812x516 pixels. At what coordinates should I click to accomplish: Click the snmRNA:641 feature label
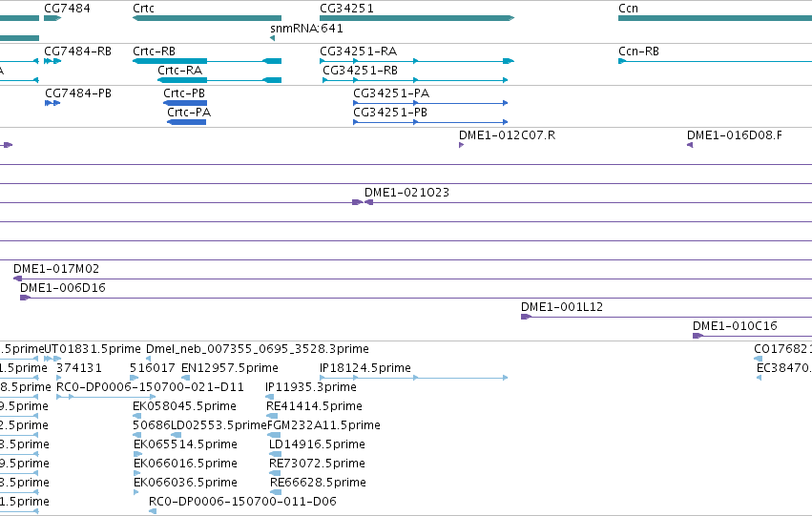306,29
